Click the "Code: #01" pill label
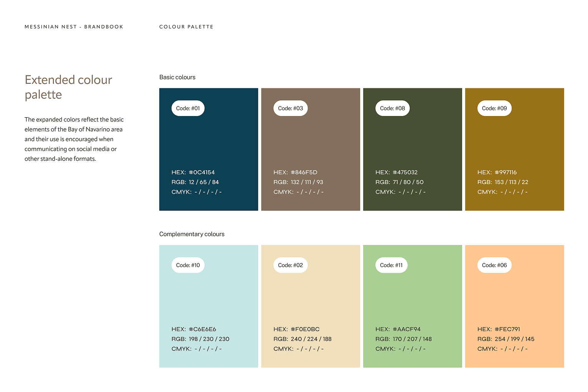Screen dimensions: 588x392 (x=188, y=108)
